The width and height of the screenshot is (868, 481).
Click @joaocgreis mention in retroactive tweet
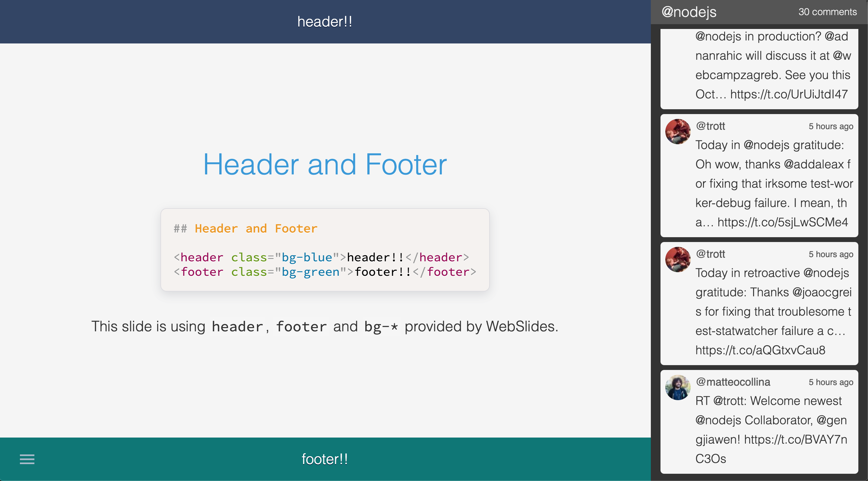[822, 292]
